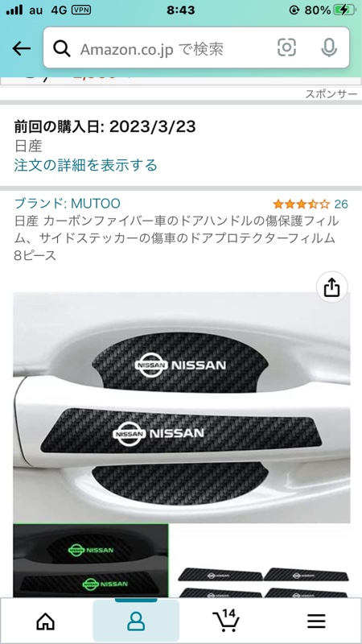Tap the product title text 日産 カーボンファイバー

176,238
